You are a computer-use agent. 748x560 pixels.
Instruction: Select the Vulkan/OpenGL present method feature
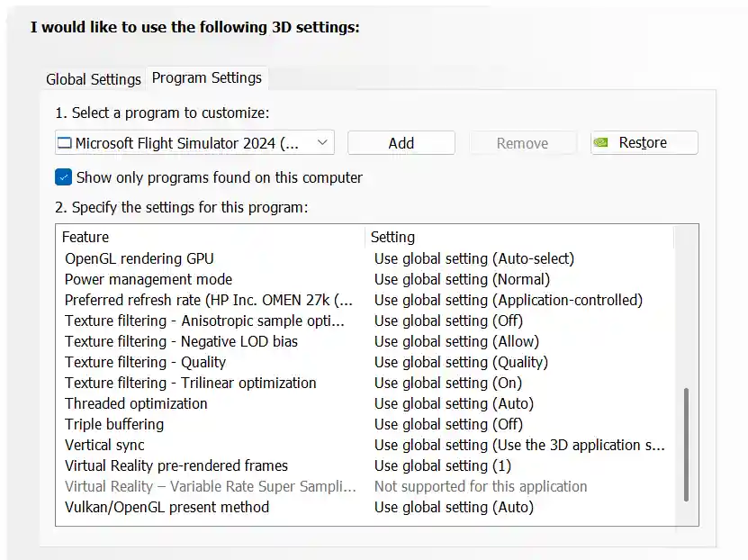click(x=167, y=507)
